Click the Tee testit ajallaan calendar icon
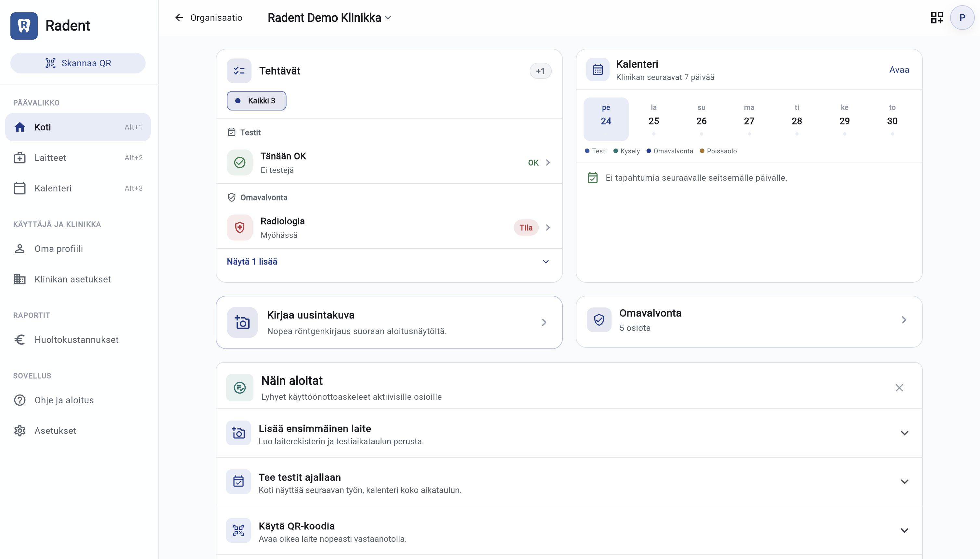 239,482
